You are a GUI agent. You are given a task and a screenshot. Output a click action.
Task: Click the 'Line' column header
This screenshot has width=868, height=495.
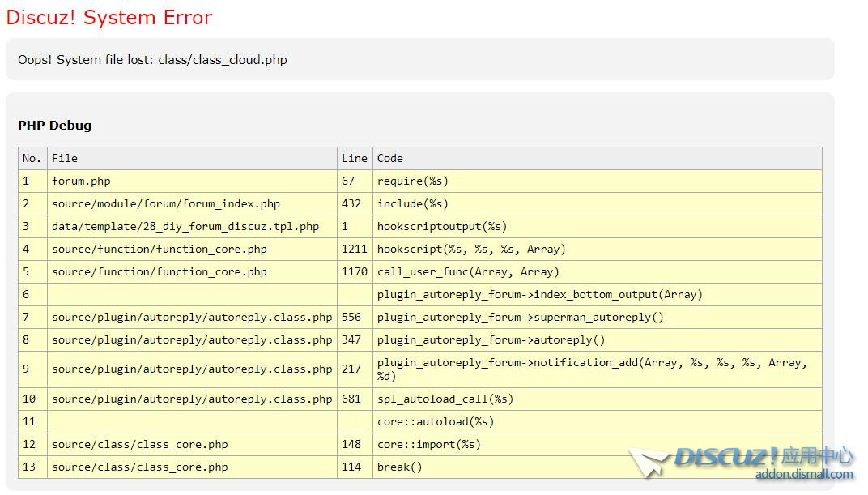point(354,159)
